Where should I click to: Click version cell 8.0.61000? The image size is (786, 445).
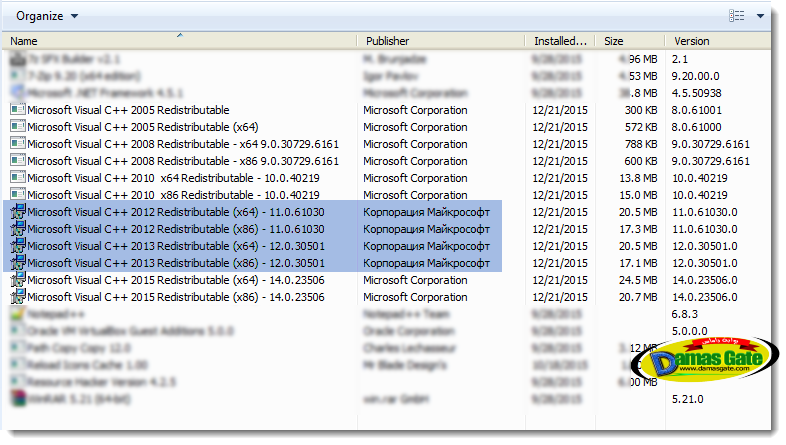(x=697, y=127)
